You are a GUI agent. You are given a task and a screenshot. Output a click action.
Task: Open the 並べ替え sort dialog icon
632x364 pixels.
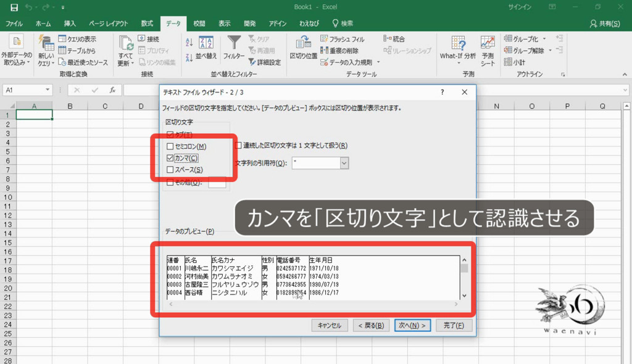[x=206, y=43]
